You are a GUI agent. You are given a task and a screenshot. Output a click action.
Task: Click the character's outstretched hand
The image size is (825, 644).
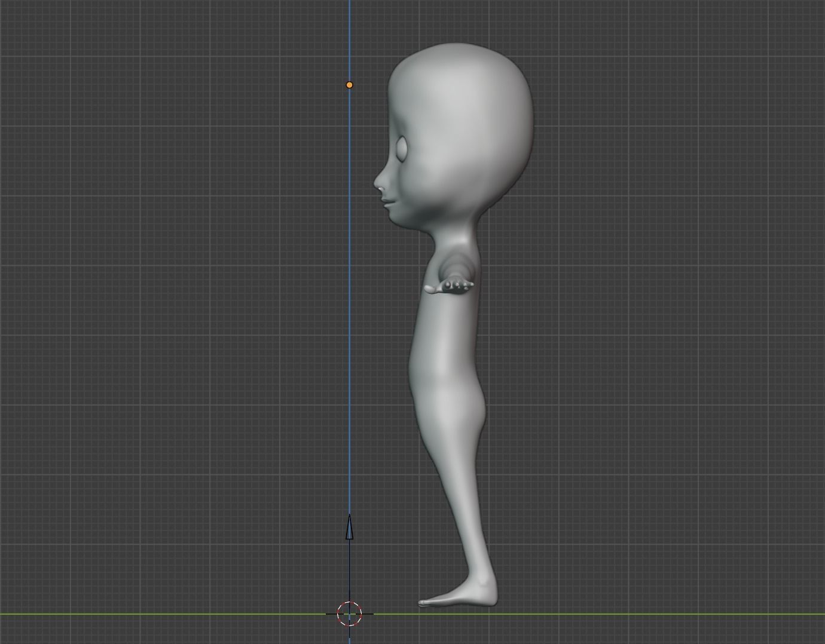[449, 287]
